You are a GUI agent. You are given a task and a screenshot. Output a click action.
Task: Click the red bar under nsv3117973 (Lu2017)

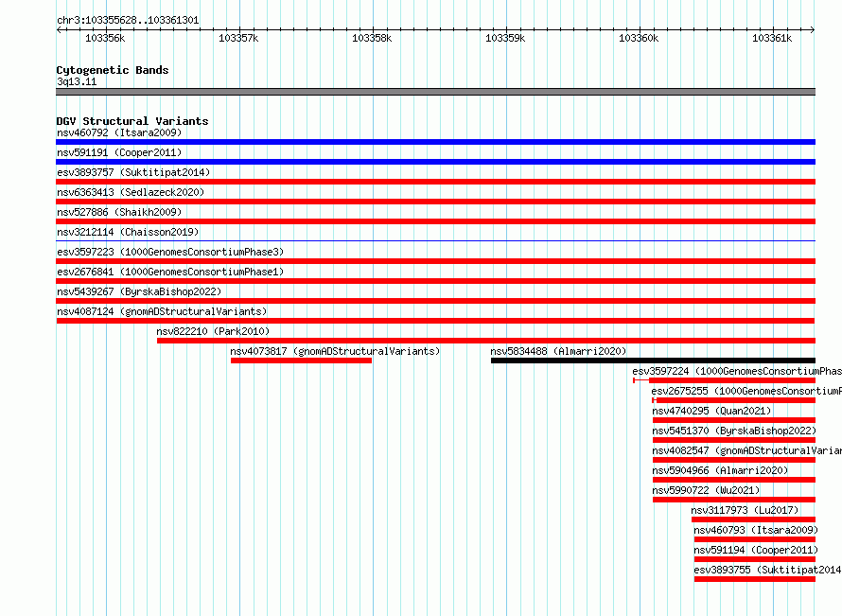(x=753, y=519)
